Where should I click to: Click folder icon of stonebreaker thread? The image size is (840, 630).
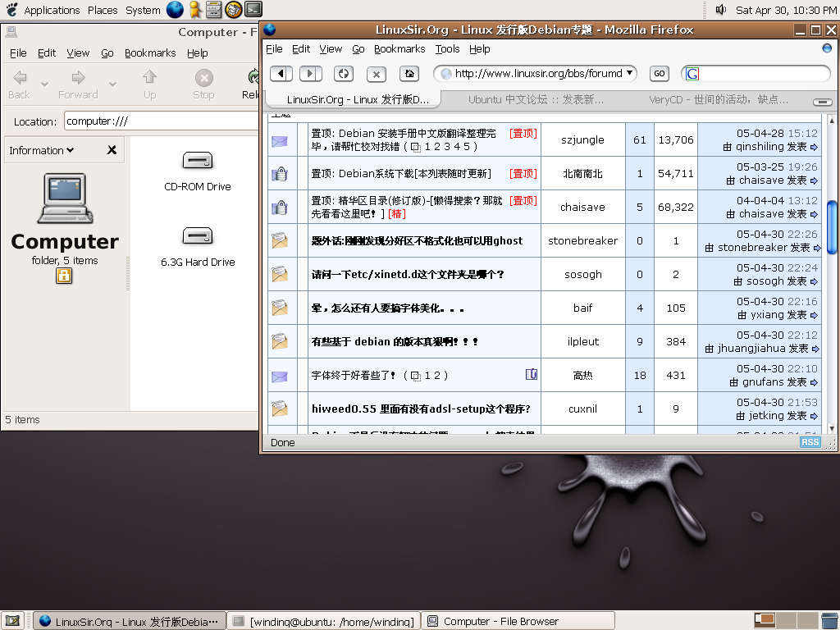[280, 240]
